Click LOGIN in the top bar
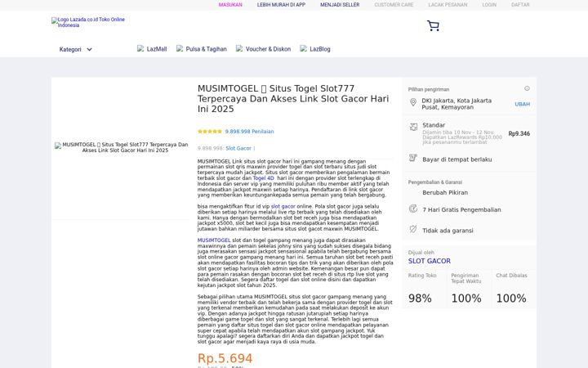Image resolution: width=588 pixels, height=368 pixels. [489, 5]
